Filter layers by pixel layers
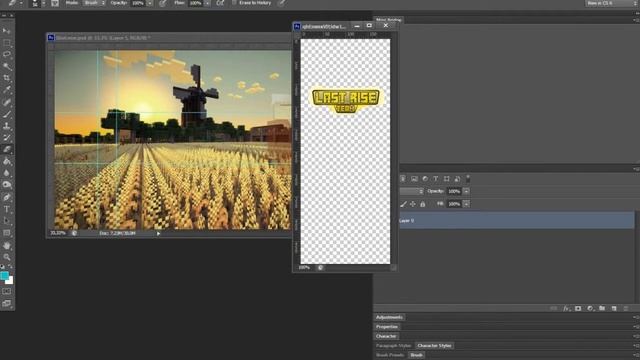The height and width of the screenshot is (360, 640). [414, 179]
